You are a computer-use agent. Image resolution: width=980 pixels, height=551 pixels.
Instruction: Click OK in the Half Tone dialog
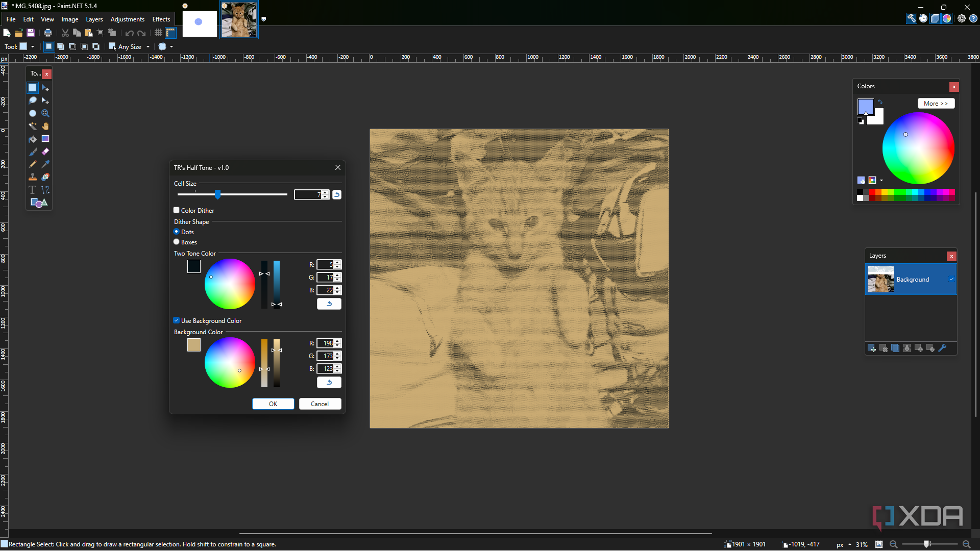click(273, 404)
